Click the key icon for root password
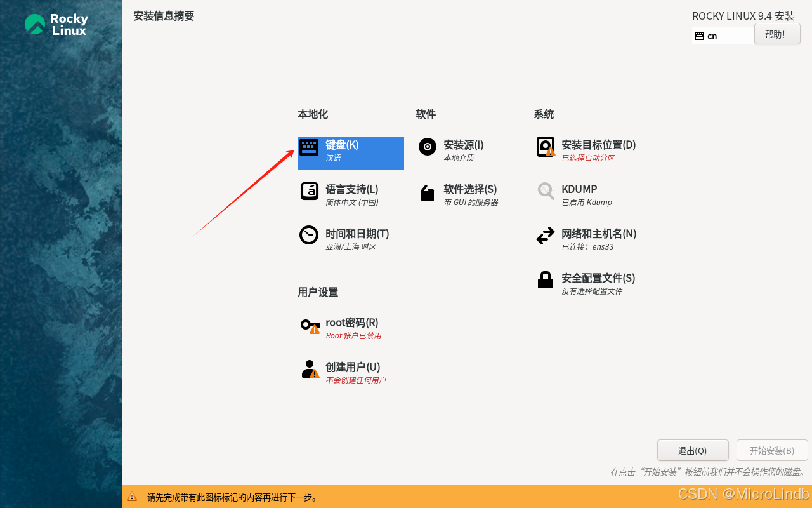 click(x=310, y=326)
